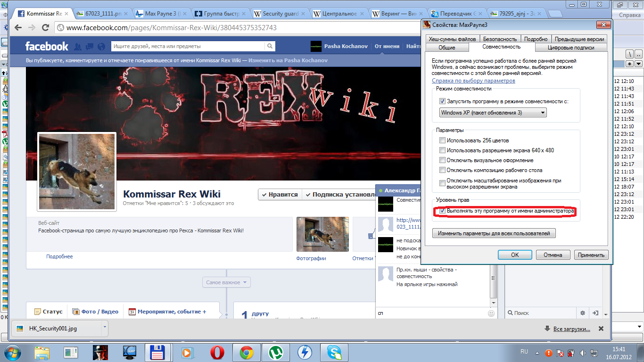Select the 'Фото / Видео' post tab
644x362 pixels.
(x=96, y=312)
